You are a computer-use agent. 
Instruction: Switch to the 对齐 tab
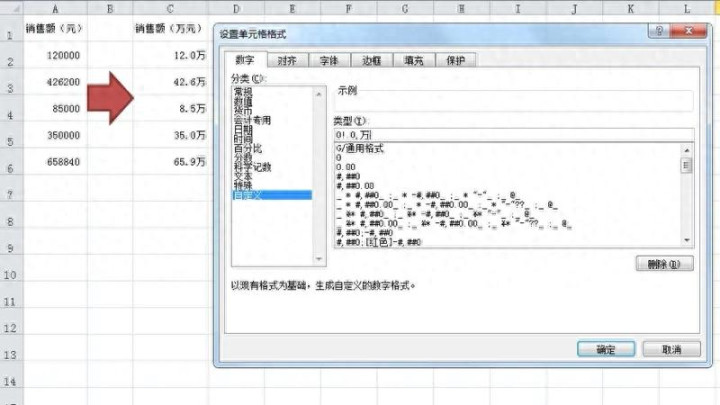[x=287, y=61]
